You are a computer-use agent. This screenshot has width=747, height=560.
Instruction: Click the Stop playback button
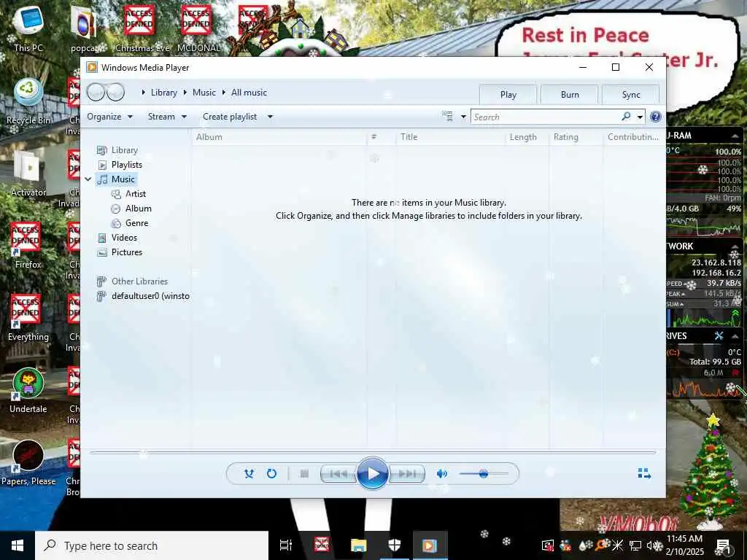click(x=304, y=473)
